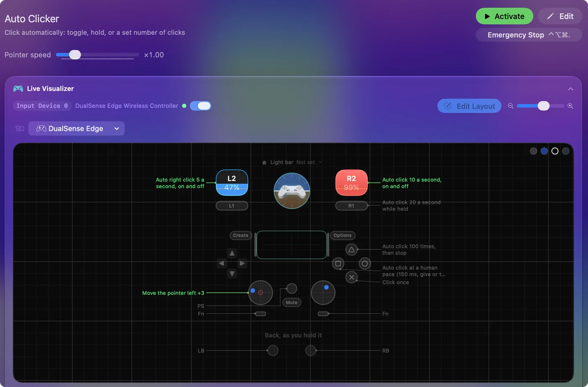Collapse the Live Visualizer panel

pyautogui.click(x=570, y=89)
